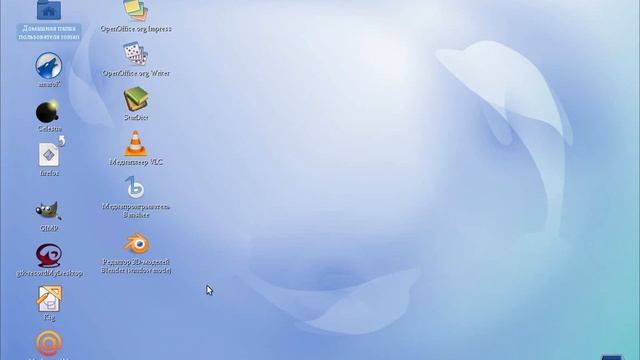Screen dimensions: 640x360
Task: Launch the OpenOffice.org Writer icon
Action: [x=136, y=54]
